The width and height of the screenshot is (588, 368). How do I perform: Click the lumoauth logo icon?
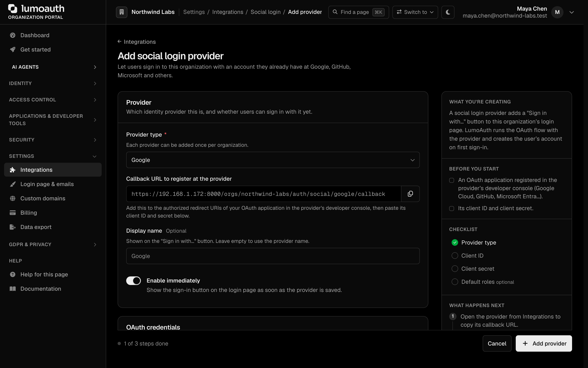(13, 9)
